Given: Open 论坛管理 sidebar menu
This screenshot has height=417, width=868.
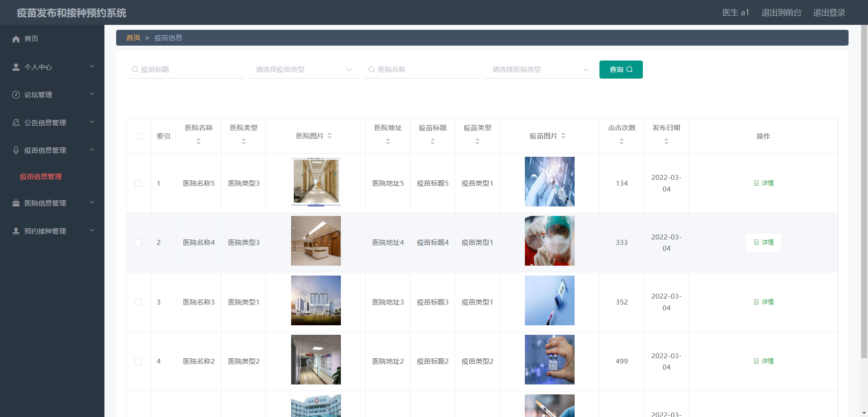Looking at the screenshot, I should pos(52,94).
